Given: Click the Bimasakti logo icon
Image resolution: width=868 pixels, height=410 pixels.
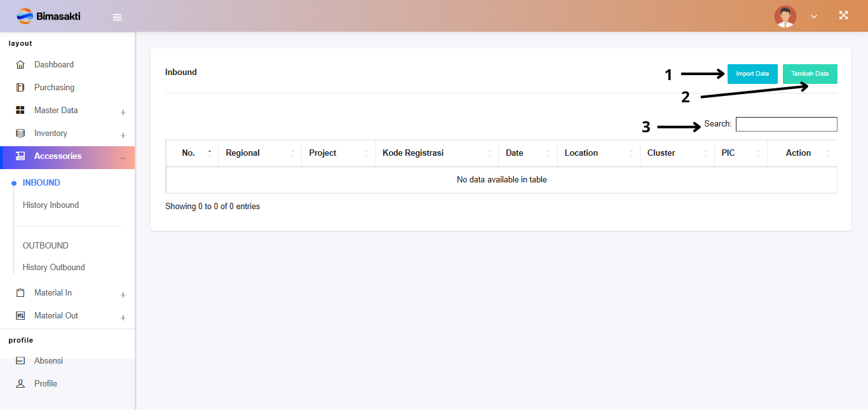Looking at the screenshot, I should click(x=25, y=16).
